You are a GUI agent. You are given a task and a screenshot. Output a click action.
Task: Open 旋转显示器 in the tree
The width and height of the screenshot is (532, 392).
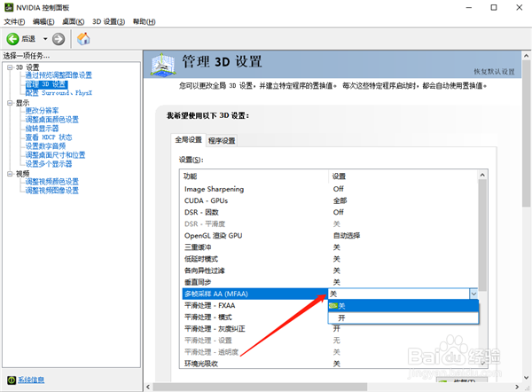[42, 129]
